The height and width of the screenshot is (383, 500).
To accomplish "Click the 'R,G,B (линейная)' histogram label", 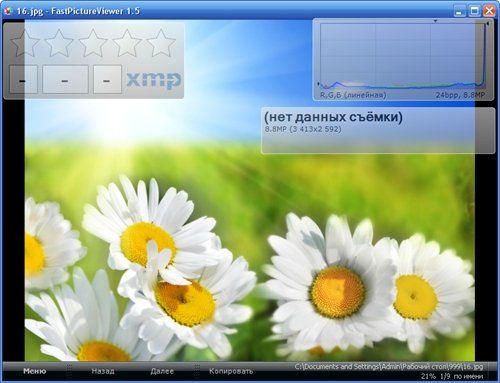I will pyautogui.click(x=353, y=95).
